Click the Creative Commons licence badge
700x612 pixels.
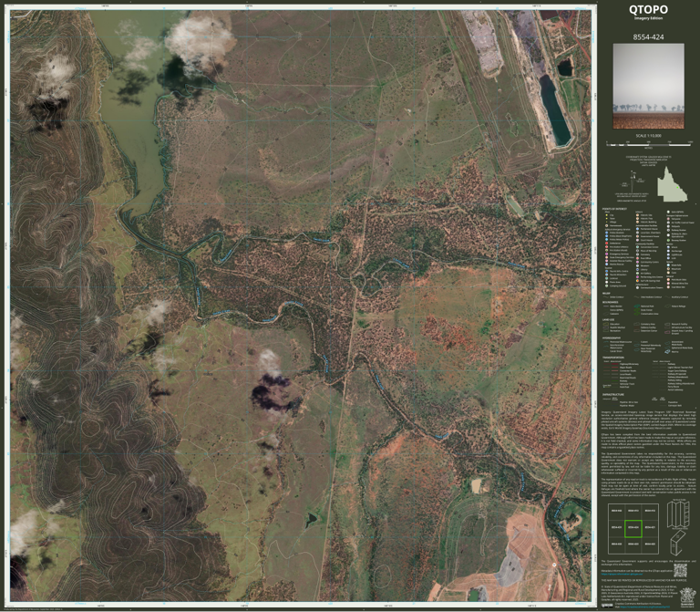pyautogui.click(x=607, y=606)
